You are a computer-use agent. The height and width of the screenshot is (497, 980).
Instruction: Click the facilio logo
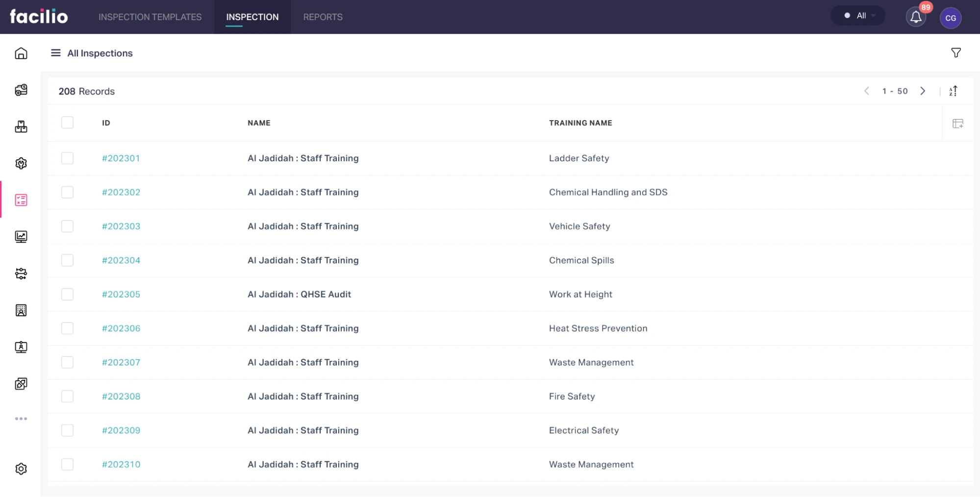(x=39, y=17)
